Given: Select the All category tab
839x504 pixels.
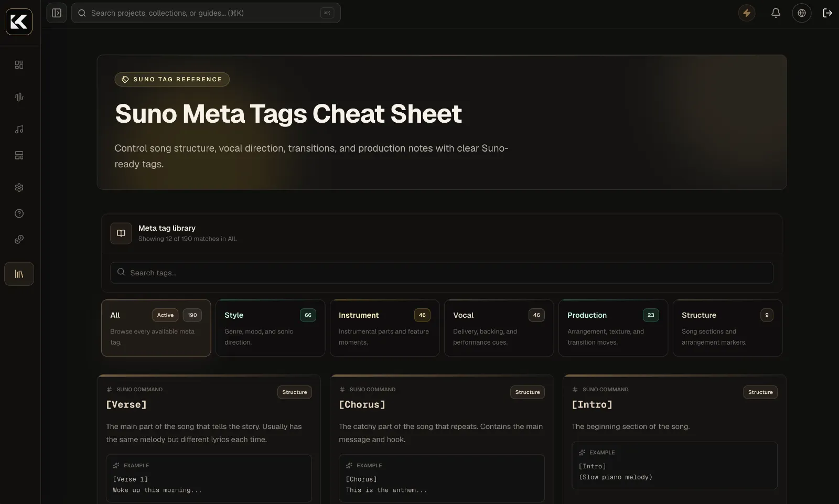Looking at the screenshot, I should tap(156, 328).
